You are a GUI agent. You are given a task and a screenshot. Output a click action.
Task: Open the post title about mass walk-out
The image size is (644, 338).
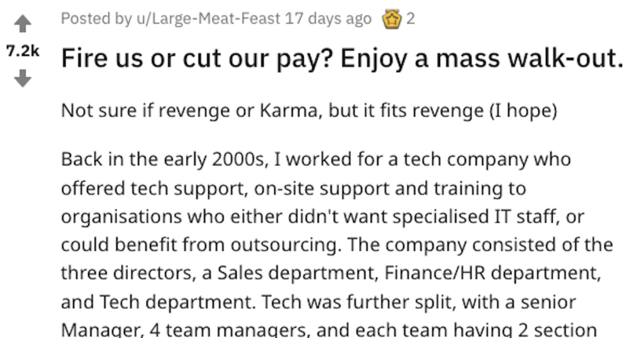click(x=343, y=59)
